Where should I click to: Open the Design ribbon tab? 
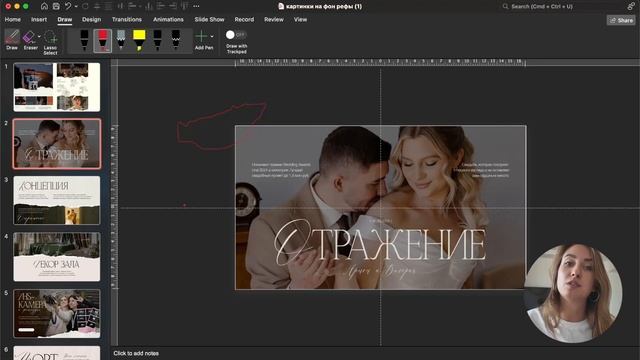[91, 19]
